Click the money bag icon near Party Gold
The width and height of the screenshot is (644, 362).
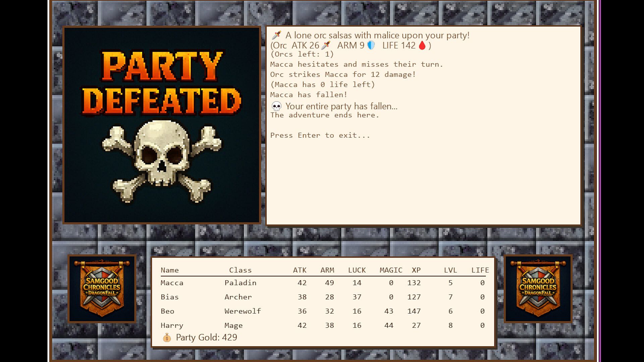point(167,338)
